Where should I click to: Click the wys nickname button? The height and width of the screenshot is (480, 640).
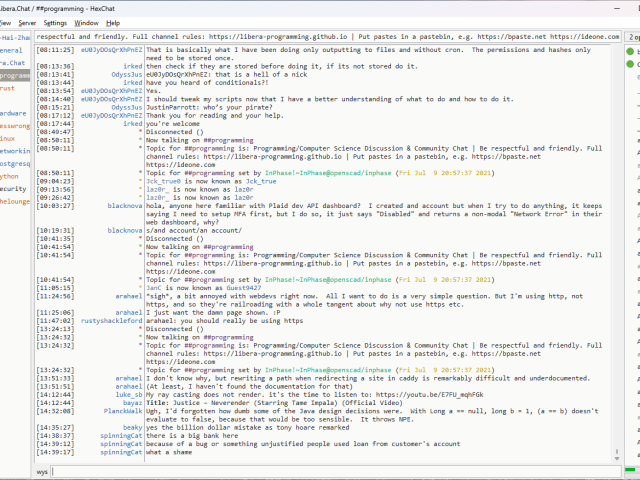coord(42,471)
